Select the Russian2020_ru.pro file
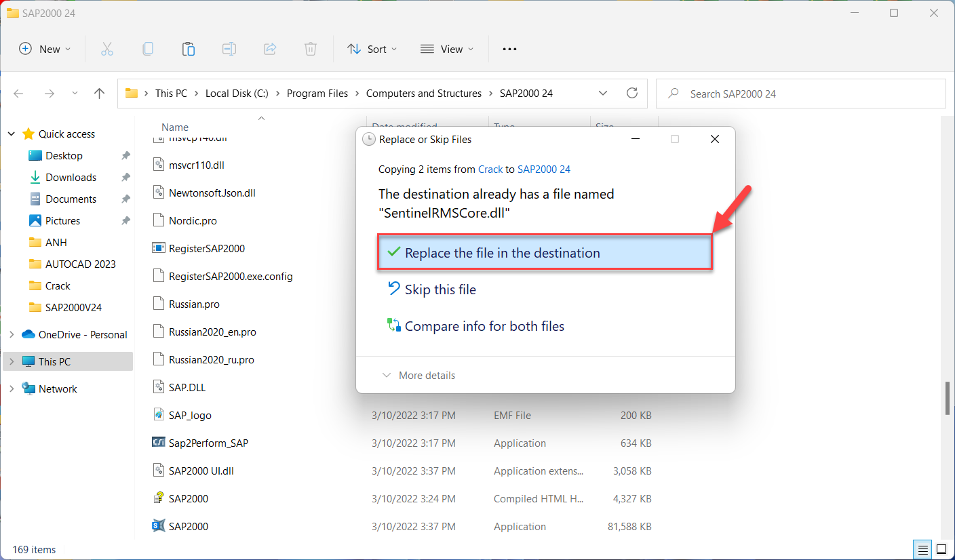 click(x=212, y=359)
